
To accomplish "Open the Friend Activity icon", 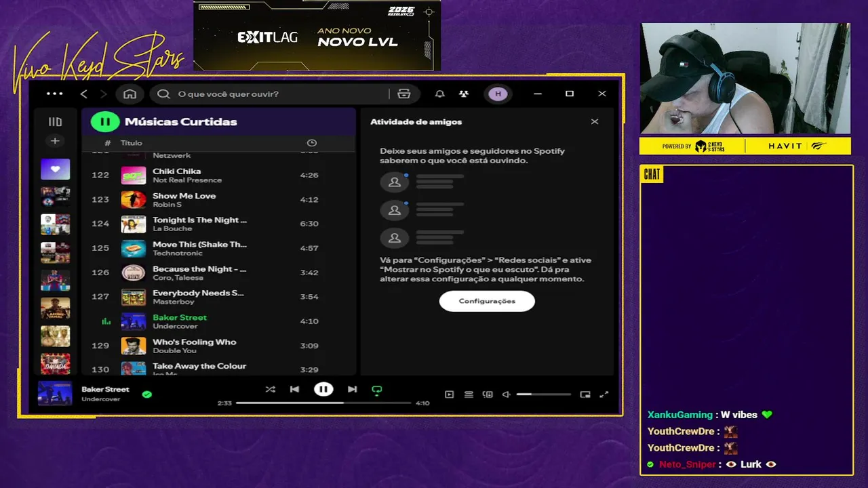I will (x=464, y=94).
